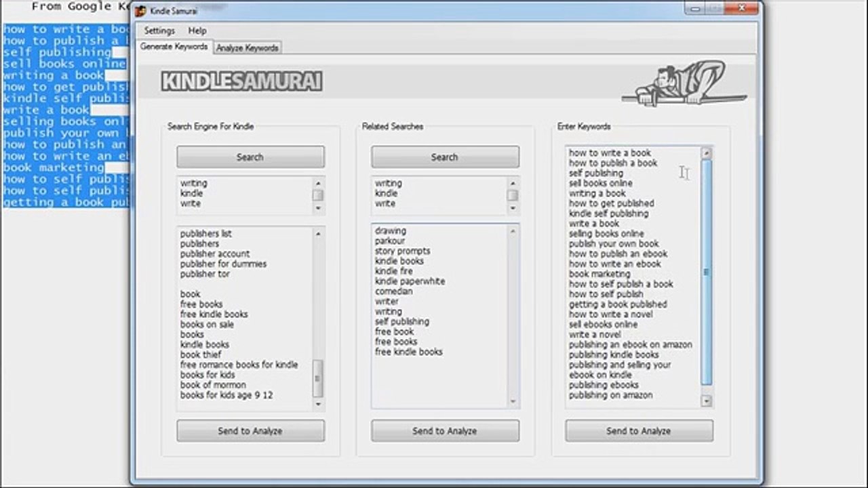Click the Search Engine results scrollbar thumb
868x488 pixels.
pos(318,378)
